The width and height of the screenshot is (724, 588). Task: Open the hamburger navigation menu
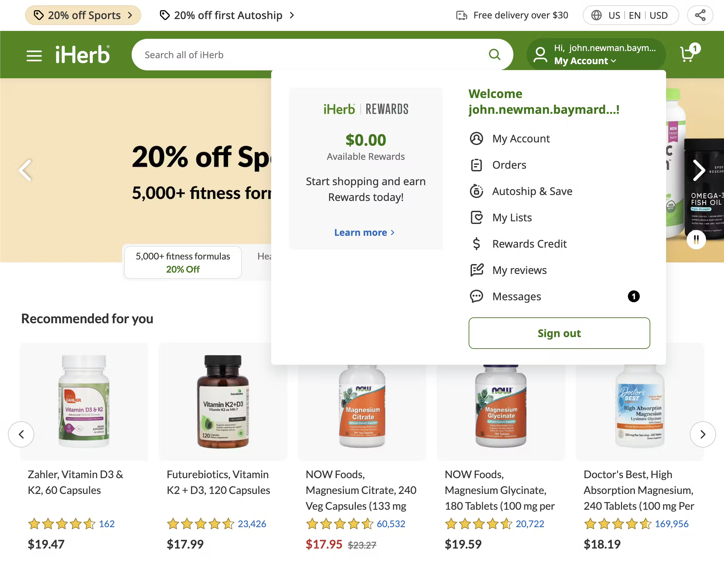tap(34, 55)
